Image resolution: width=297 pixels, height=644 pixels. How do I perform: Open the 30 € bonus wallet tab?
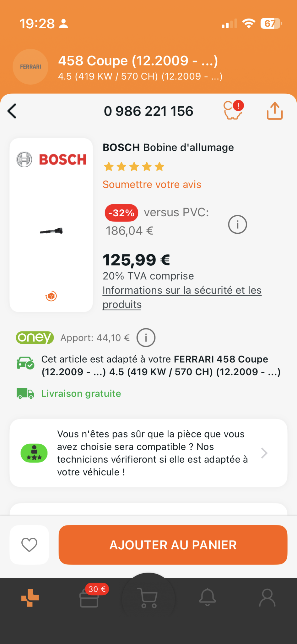[89, 598]
